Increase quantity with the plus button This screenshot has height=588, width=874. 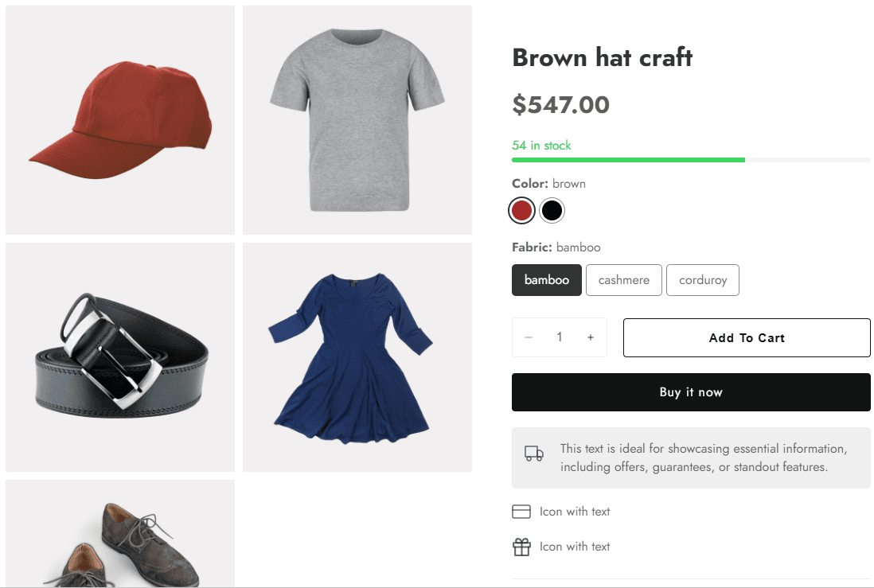tap(591, 337)
